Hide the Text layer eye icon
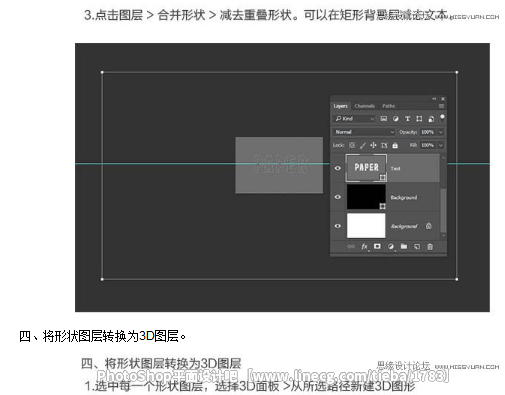 (x=338, y=168)
